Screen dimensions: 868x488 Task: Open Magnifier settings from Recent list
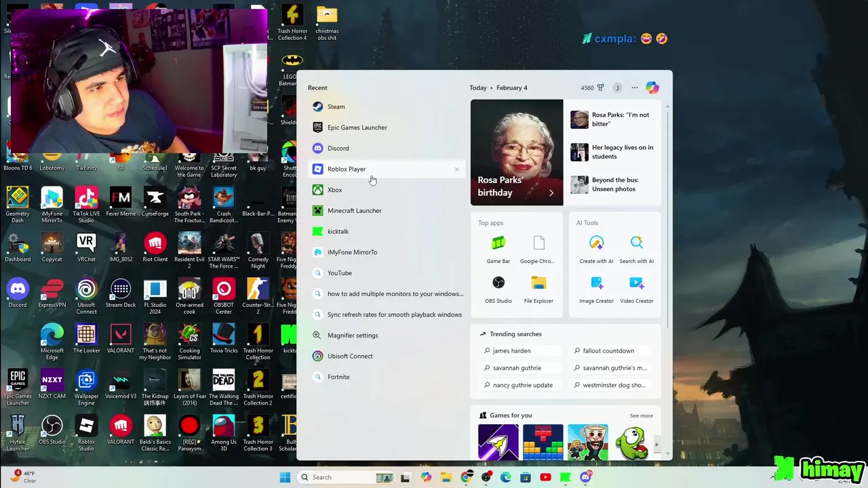(x=387, y=335)
